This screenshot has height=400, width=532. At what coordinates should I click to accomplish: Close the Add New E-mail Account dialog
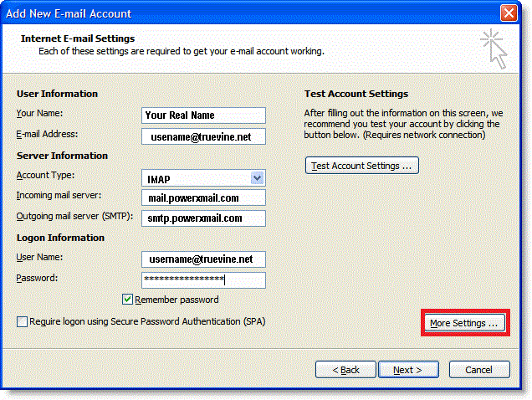509,13
